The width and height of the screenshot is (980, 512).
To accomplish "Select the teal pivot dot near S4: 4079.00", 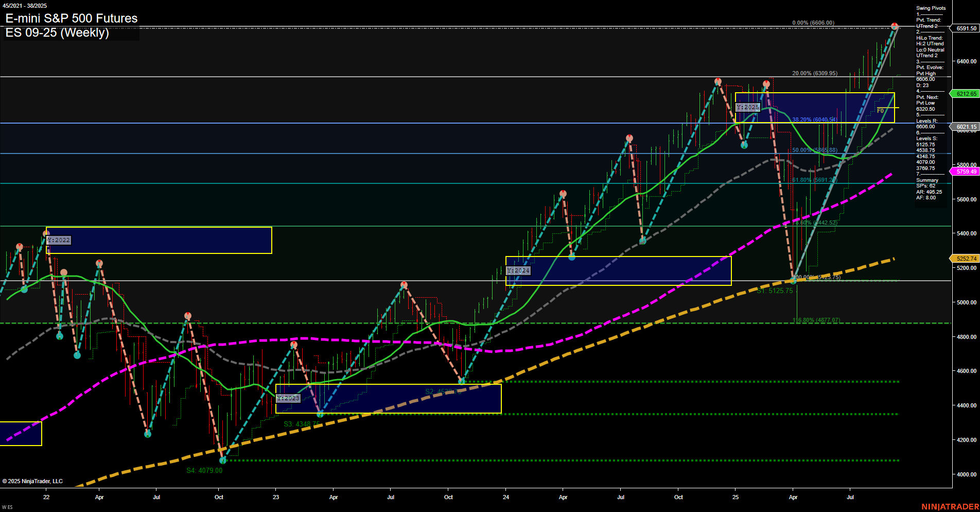I will click(223, 460).
